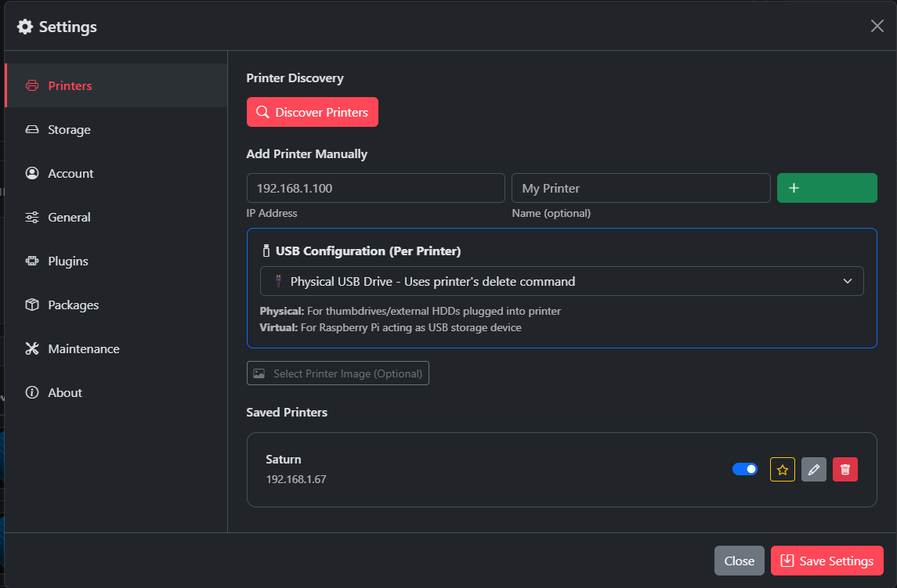Open the Account settings section
897x588 pixels.
pyautogui.click(x=71, y=174)
